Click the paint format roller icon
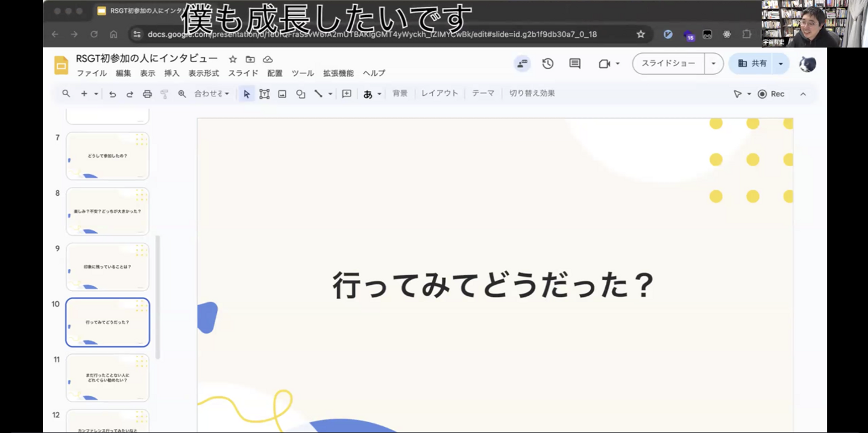The height and width of the screenshot is (433, 868). (x=165, y=94)
